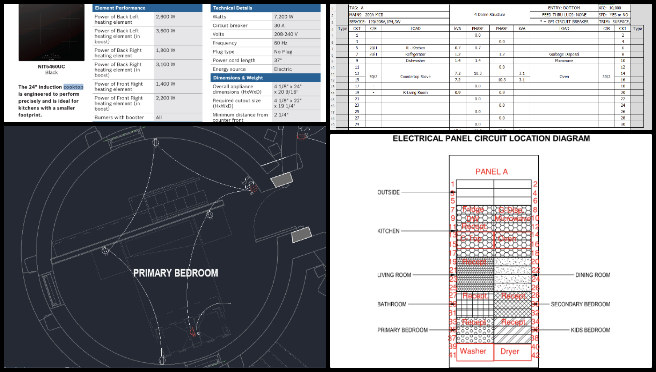This screenshot has height=372, width=656.
Task: Select the "Energy source" row label
Action: pyautogui.click(x=229, y=69)
